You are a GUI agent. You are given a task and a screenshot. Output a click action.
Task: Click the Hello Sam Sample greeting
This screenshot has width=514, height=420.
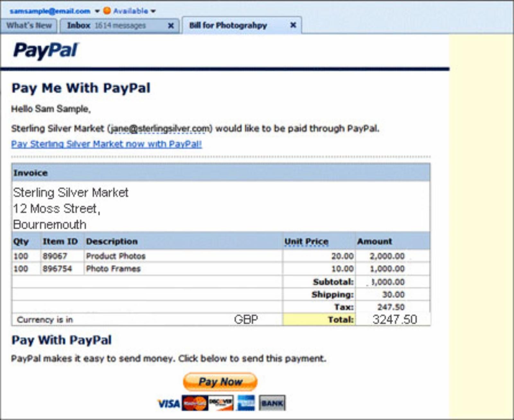(x=51, y=109)
